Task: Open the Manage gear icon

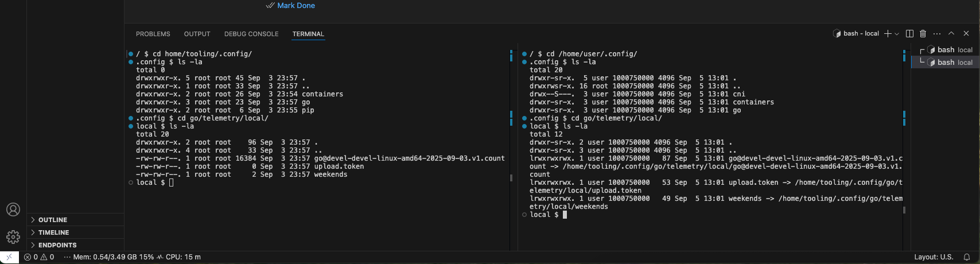Action: 13,236
